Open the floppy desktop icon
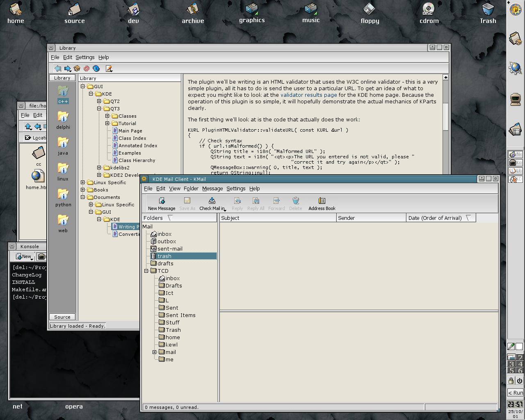The height and width of the screenshot is (420, 525). click(x=370, y=13)
